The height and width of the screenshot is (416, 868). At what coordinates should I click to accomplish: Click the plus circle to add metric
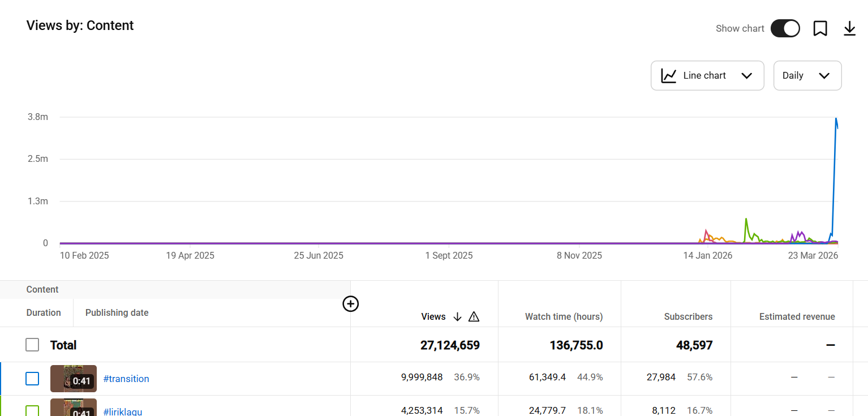[351, 304]
